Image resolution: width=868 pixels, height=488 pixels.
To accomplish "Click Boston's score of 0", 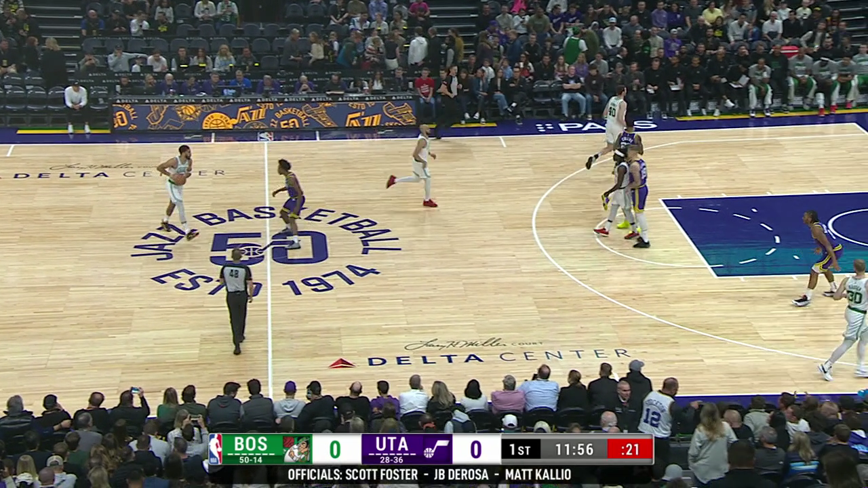I will pyautogui.click(x=336, y=449).
